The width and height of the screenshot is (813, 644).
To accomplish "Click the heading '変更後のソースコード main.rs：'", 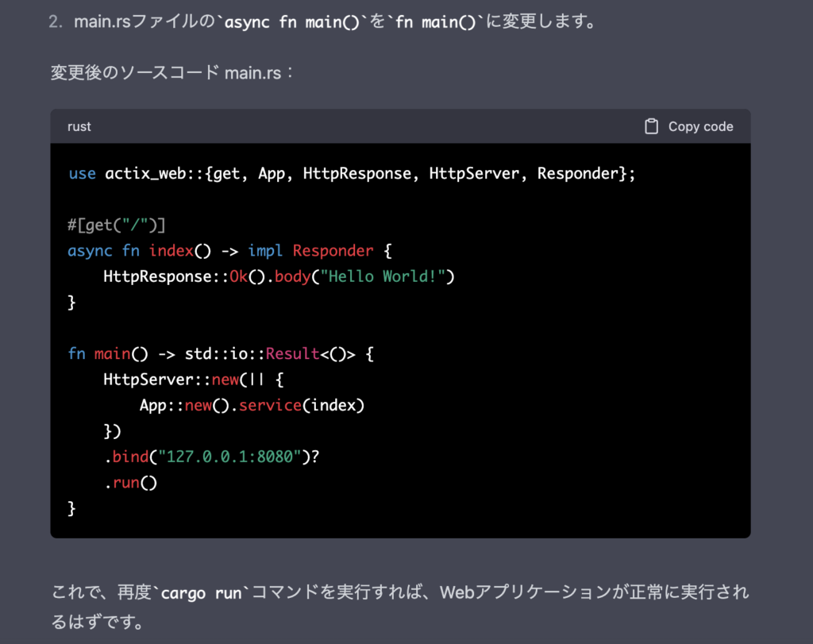I will [172, 72].
